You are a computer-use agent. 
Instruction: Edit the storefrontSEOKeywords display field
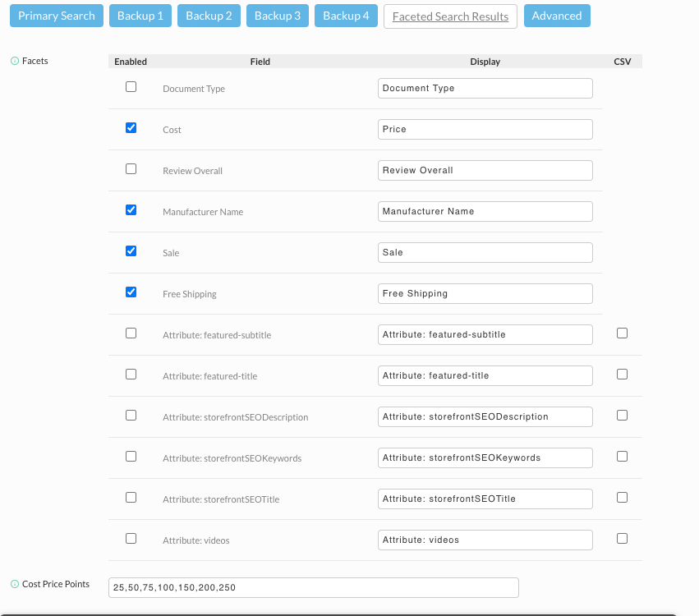click(x=485, y=457)
